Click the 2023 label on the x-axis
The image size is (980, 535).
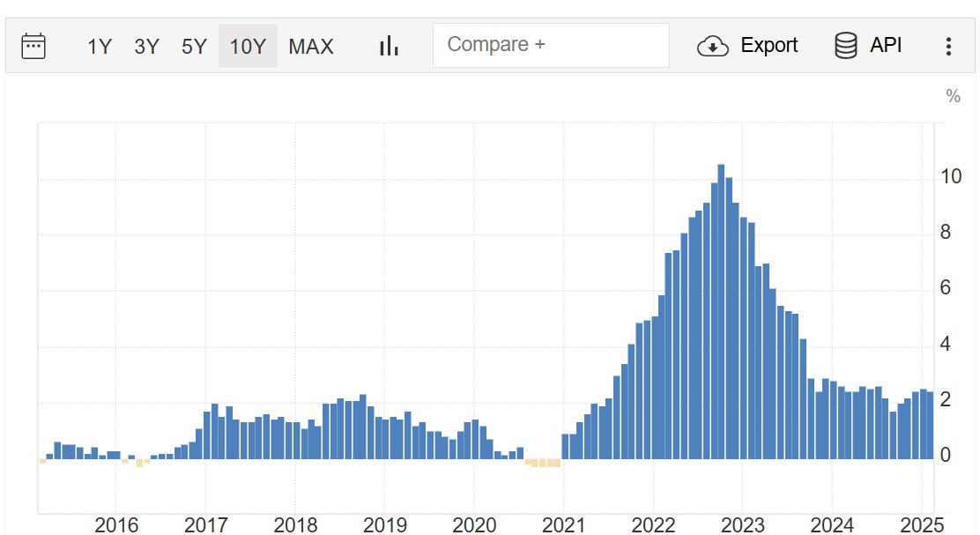pyautogui.click(x=742, y=526)
